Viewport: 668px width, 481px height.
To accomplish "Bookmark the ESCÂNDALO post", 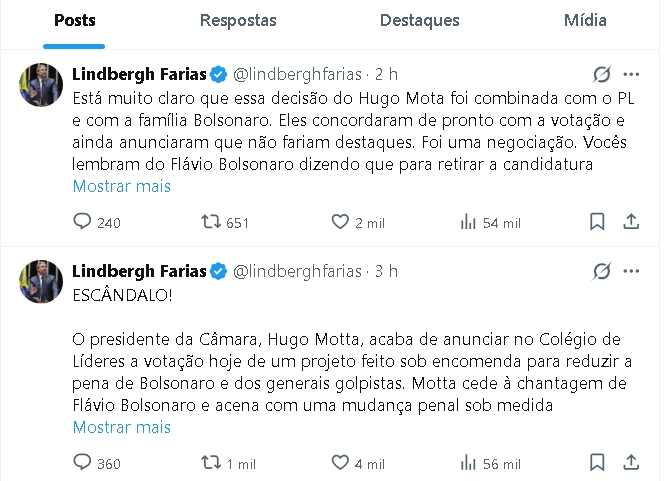I will pyautogui.click(x=597, y=464).
